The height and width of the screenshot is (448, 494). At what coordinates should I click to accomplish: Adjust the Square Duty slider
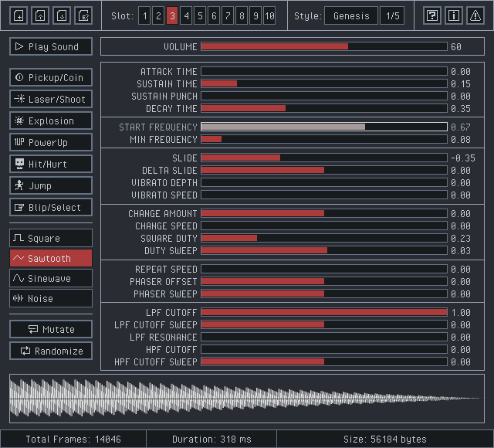[324, 238]
